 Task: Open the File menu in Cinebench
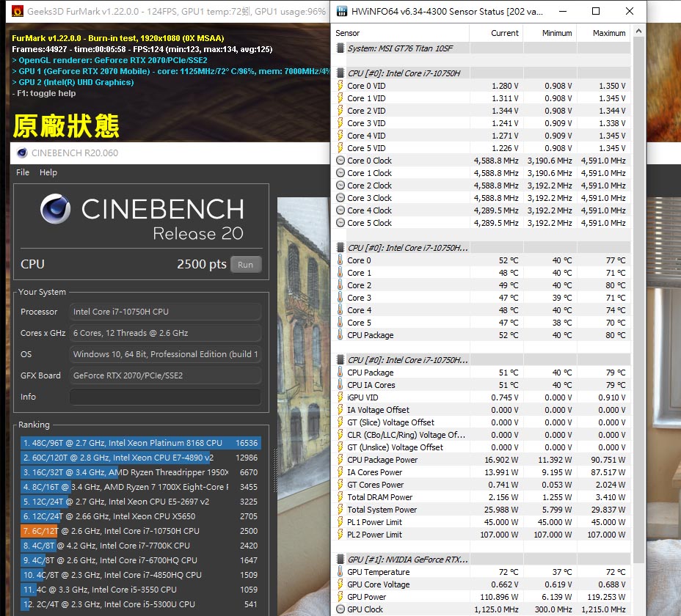click(23, 172)
